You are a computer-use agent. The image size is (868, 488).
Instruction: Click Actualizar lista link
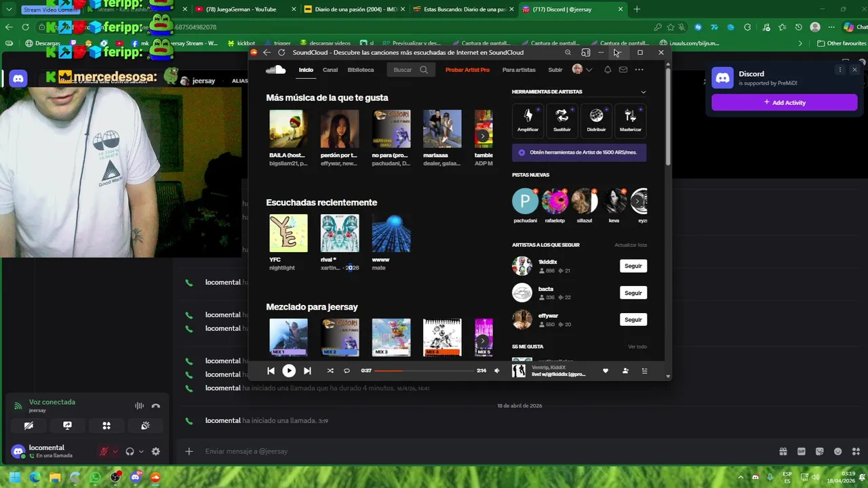[x=631, y=245]
